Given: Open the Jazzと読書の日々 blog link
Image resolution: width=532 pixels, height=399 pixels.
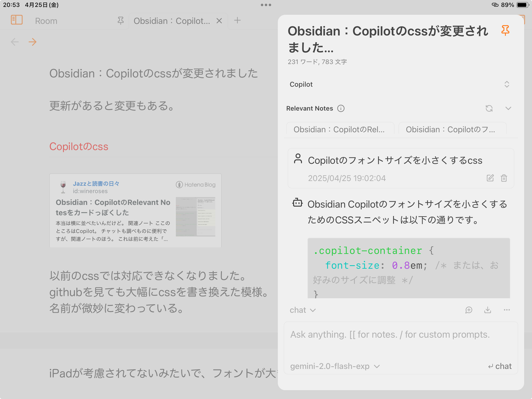Looking at the screenshot, I should 96,183.
